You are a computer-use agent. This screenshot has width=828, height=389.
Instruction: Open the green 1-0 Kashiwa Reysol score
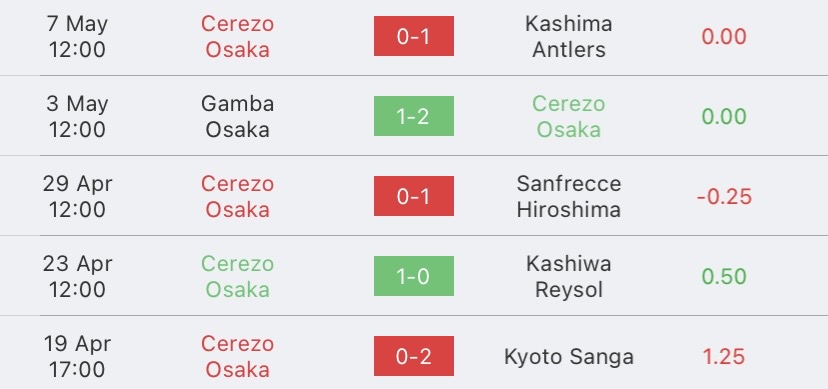pos(413,276)
